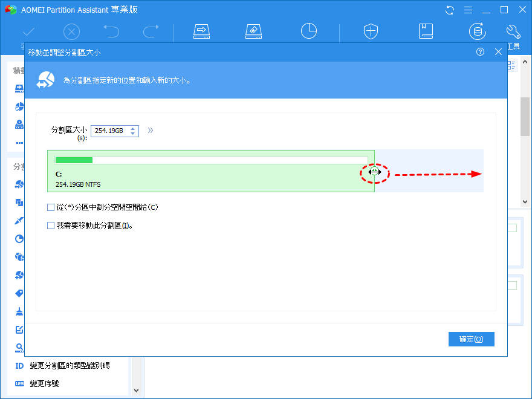Click the clock-shaped schedule toolbar icon
532x399 pixels.
click(x=308, y=31)
